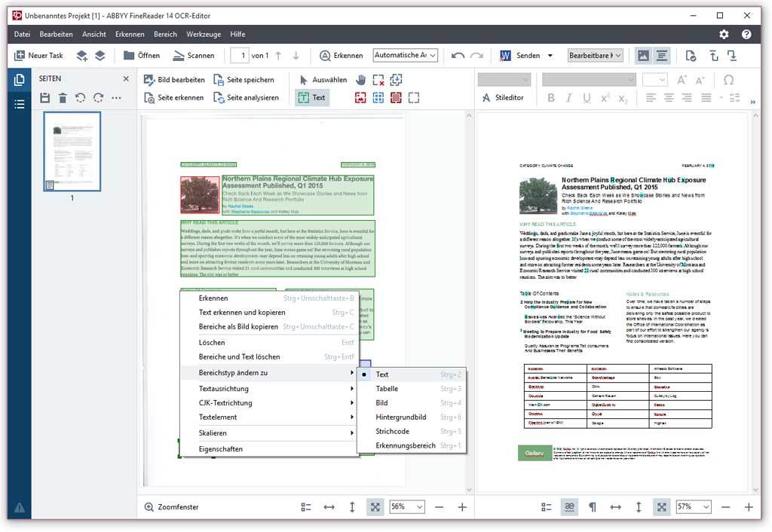Viewport: 772px width, 532px height.
Task: Open the Automatische language dropdown
Action: point(405,56)
